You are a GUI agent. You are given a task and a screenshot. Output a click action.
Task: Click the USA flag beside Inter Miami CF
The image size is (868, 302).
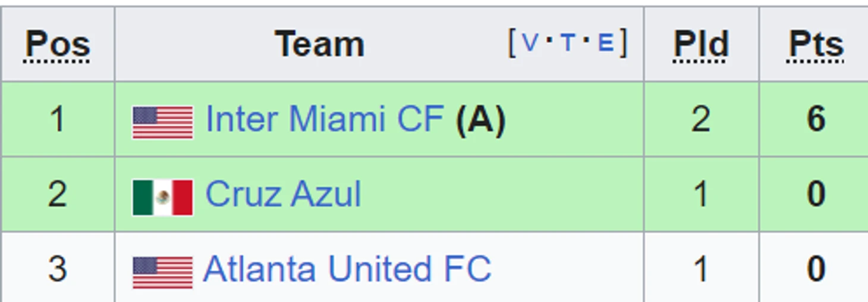[x=162, y=122]
